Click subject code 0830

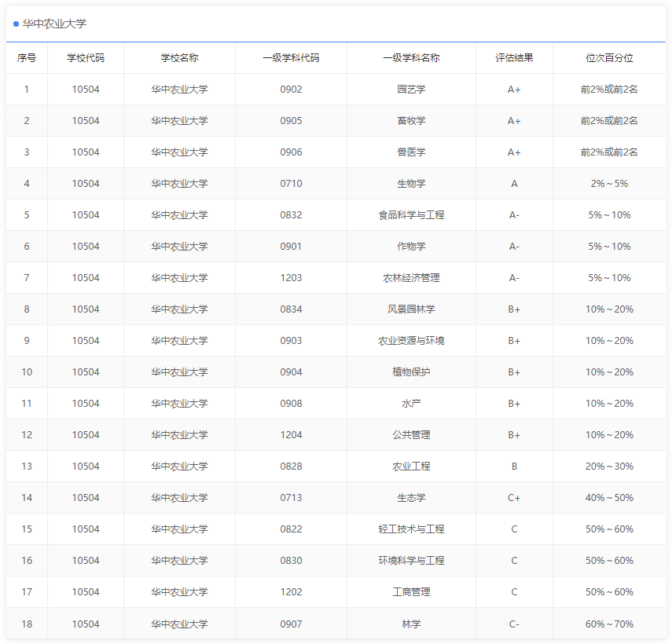pyautogui.click(x=291, y=560)
